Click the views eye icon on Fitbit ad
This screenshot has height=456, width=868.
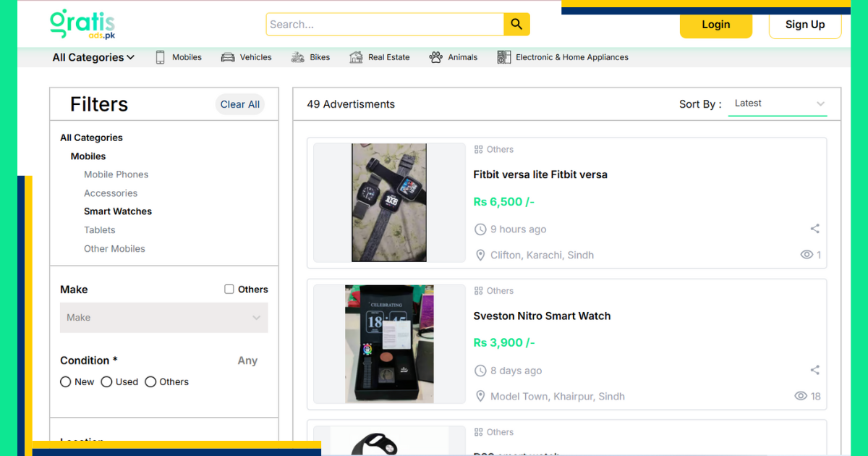tap(807, 255)
